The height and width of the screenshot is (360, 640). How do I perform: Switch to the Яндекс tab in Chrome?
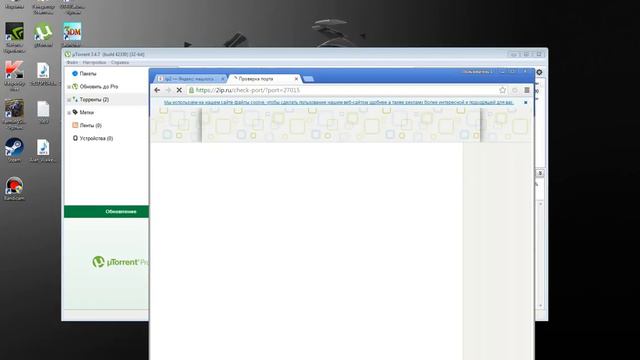click(x=189, y=78)
